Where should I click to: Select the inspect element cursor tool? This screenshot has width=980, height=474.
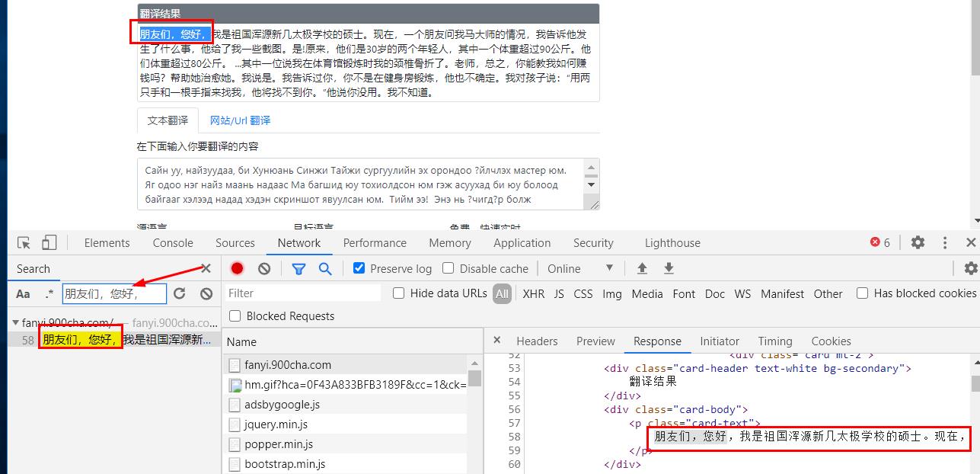[24, 242]
